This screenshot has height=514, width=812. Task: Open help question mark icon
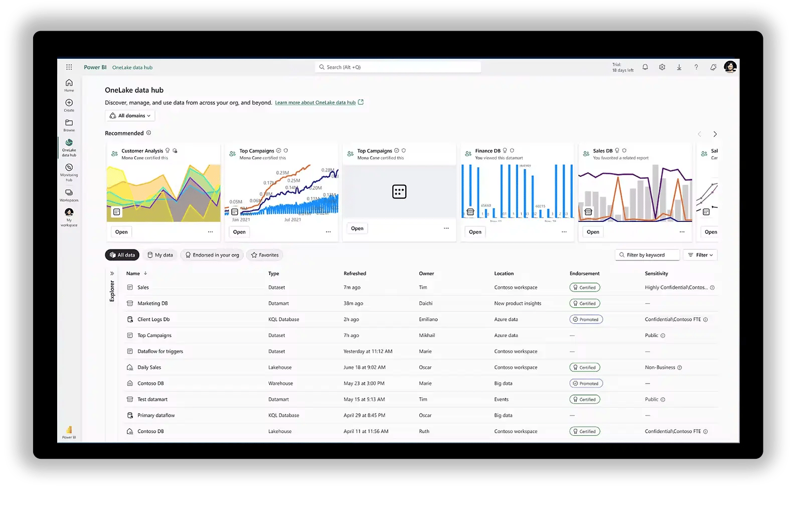[696, 67]
